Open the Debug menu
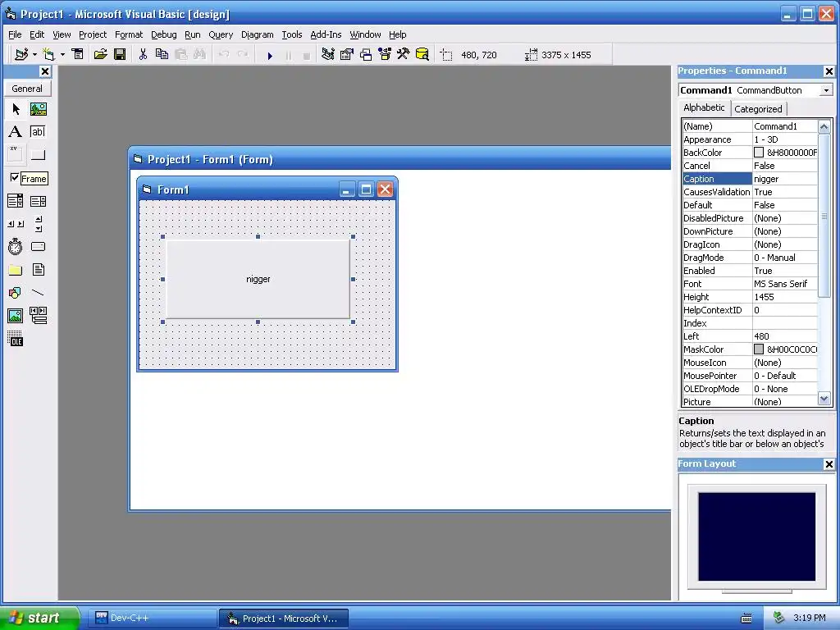This screenshot has width=840, height=630. coord(163,34)
